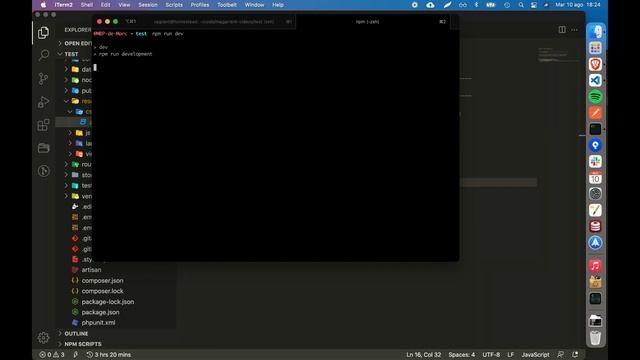Viewport: 640px width, 360px height.
Task: Open Calendar from the Dock
Action: [595, 178]
